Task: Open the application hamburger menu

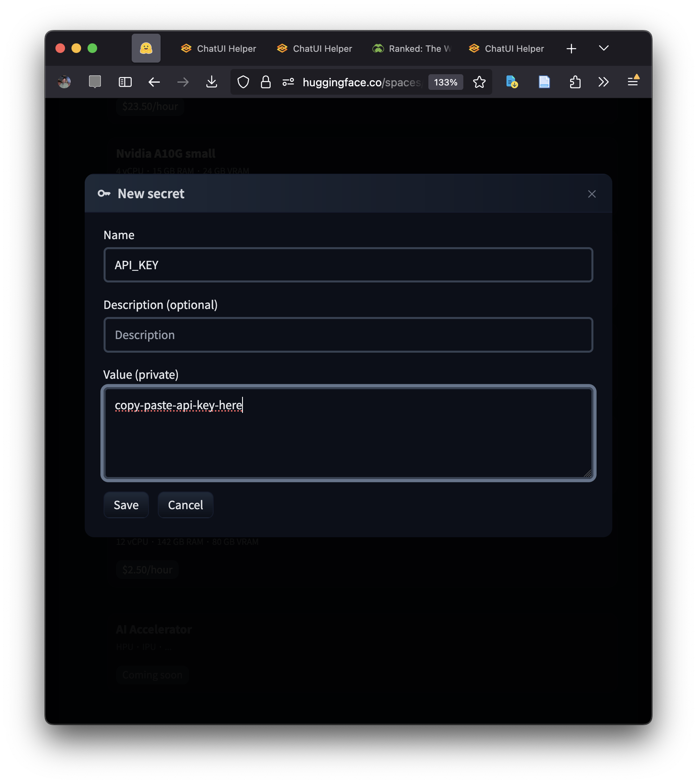Action: pos(633,82)
